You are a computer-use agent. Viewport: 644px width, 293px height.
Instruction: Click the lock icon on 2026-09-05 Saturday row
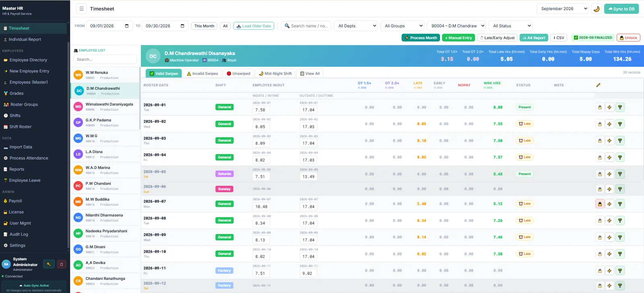pos(600,174)
